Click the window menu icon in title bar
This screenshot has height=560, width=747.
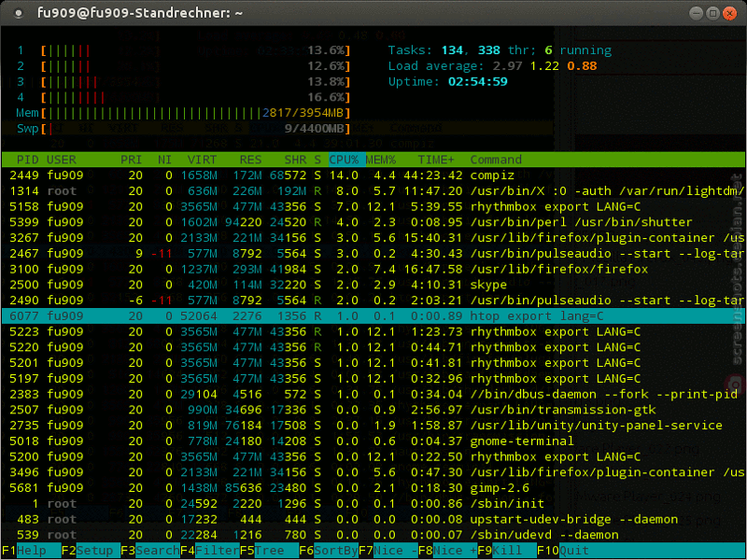(x=19, y=13)
